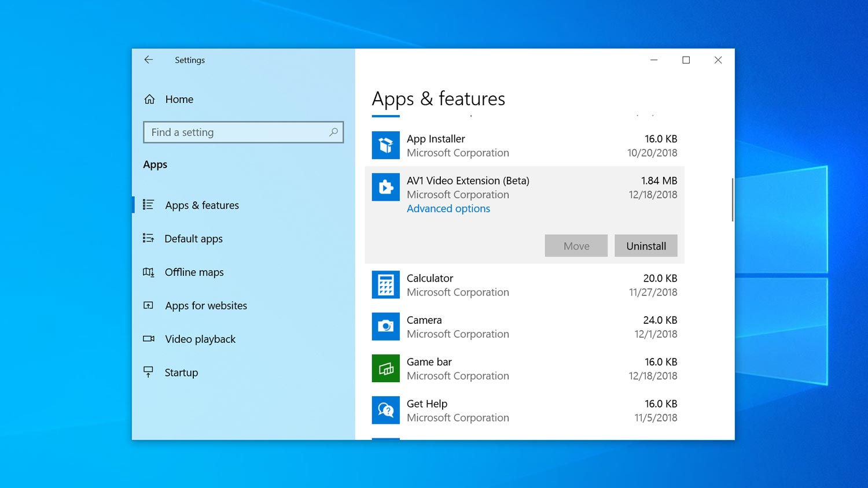868x488 pixels.
Task: Click the 11/5/2018 Get Help date
Action: [x=656, y=418]
